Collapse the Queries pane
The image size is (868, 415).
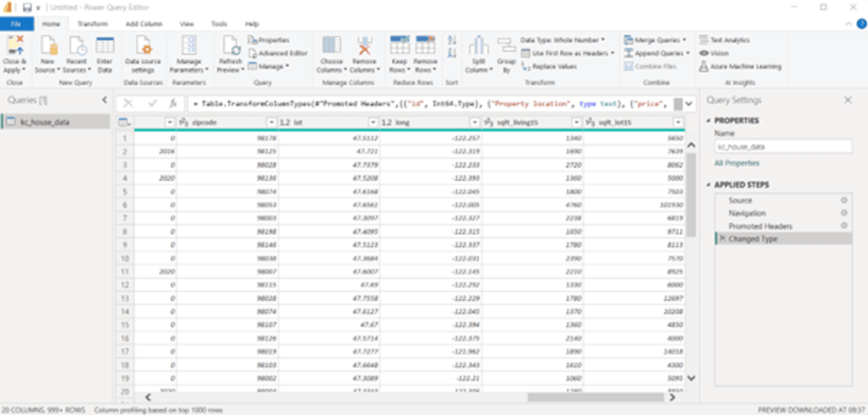click(104, 100)
